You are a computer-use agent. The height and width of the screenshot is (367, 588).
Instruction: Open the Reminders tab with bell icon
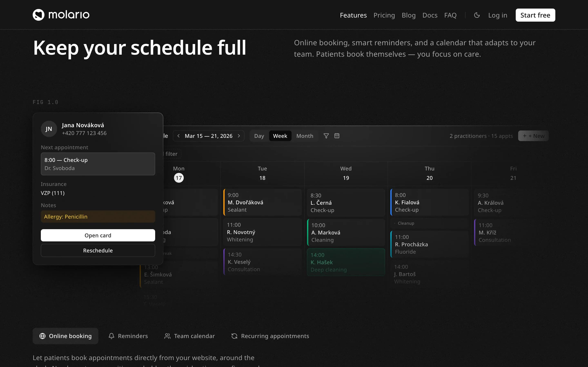(x=128, y=336)
